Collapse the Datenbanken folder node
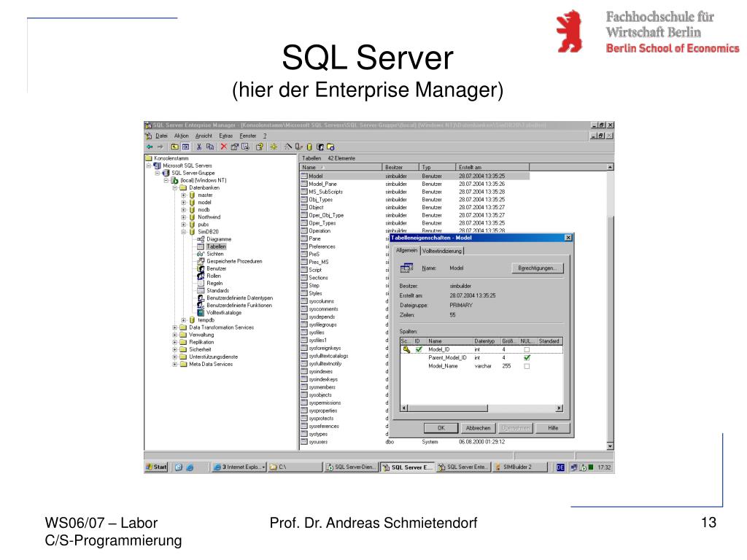 (x=175, y=187)
